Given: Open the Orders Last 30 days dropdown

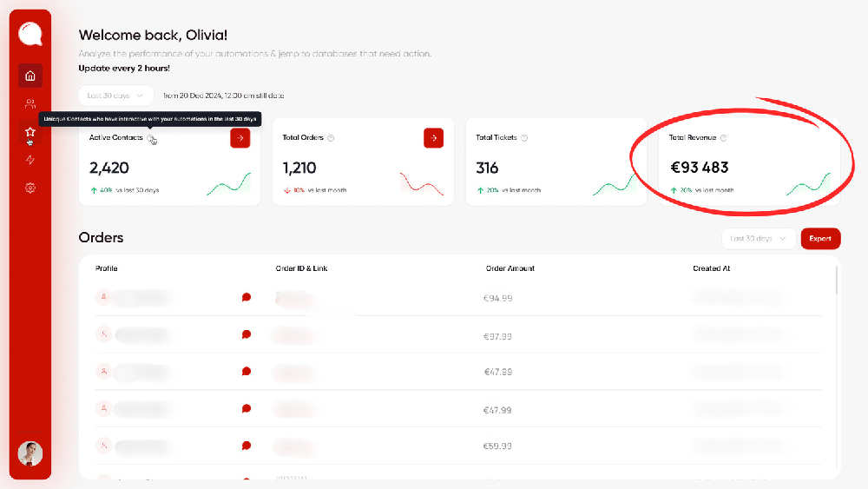Looking at the screenshot, I should (759, 239).
